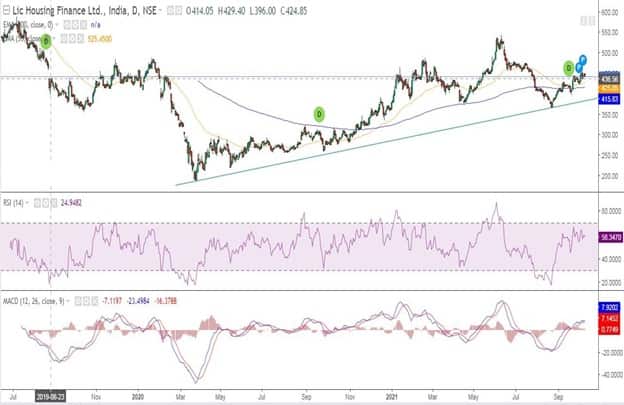This screenshot has height=405, width=624.
Task: Remove the EMA with value 525.4500
Action: click(x=80, y=39)
